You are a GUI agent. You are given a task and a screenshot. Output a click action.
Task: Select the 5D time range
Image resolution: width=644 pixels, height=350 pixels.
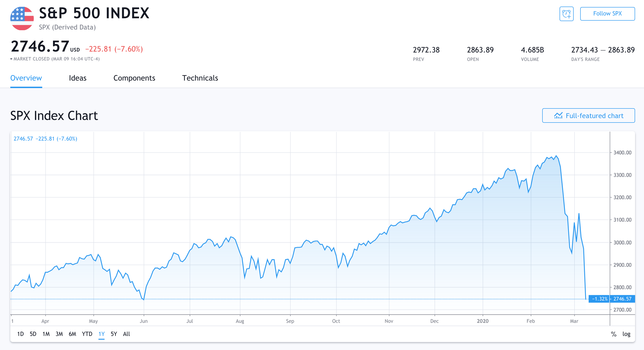[33, 334]
